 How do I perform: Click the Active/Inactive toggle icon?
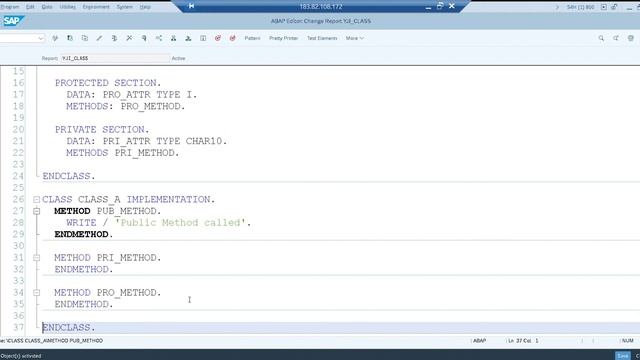pos(70,38)
